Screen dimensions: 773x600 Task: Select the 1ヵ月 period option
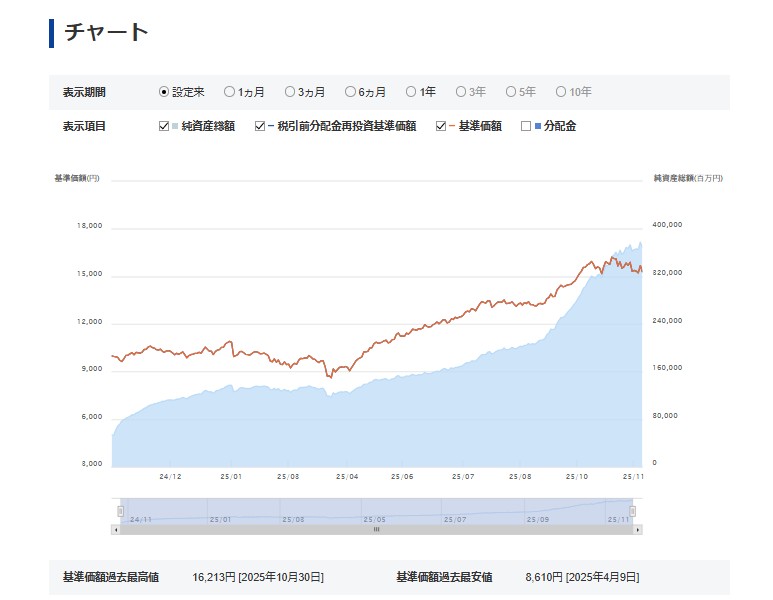(x=229, y=92)
